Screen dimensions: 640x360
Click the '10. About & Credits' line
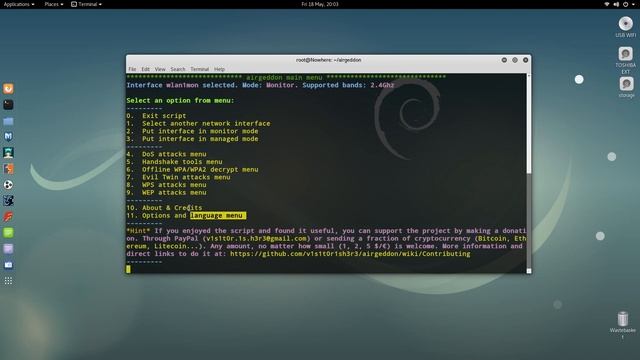(x=164, y=208)
